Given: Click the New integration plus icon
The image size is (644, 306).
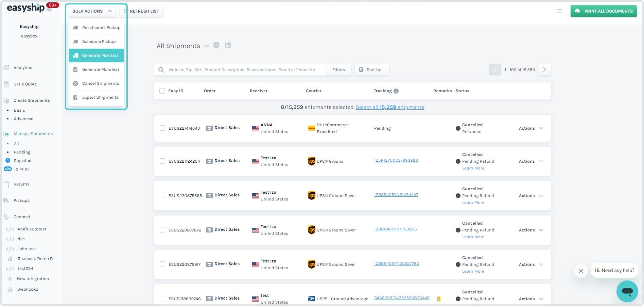Looking at the screenshot, I should (x=10, y=279).
